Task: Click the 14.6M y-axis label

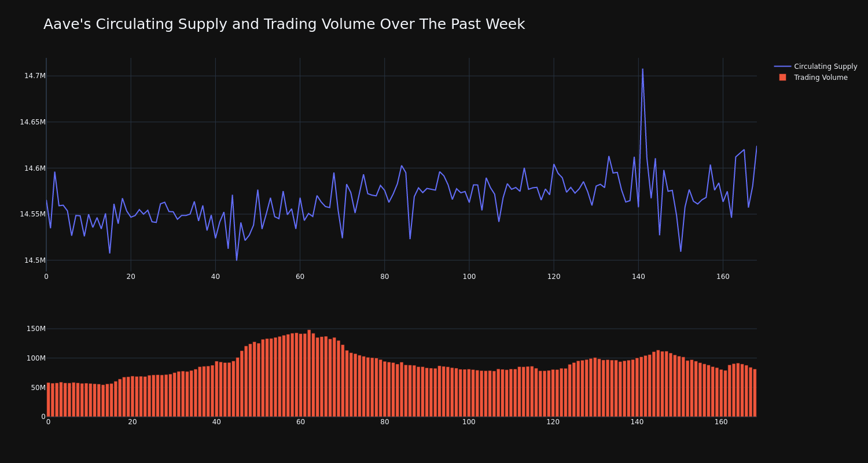Action: pos(35,168)
